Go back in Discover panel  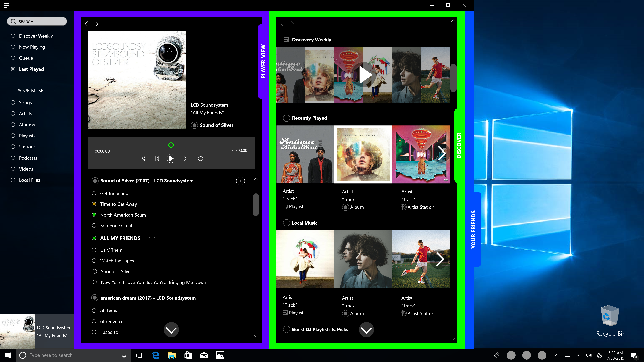[282, 24]
